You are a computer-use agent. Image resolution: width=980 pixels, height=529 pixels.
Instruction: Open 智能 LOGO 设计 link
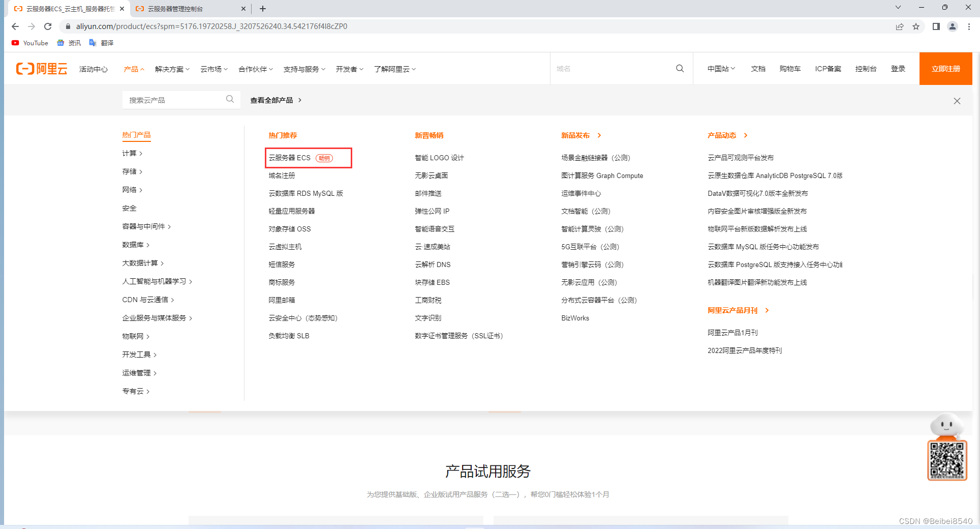coord(439,158)
